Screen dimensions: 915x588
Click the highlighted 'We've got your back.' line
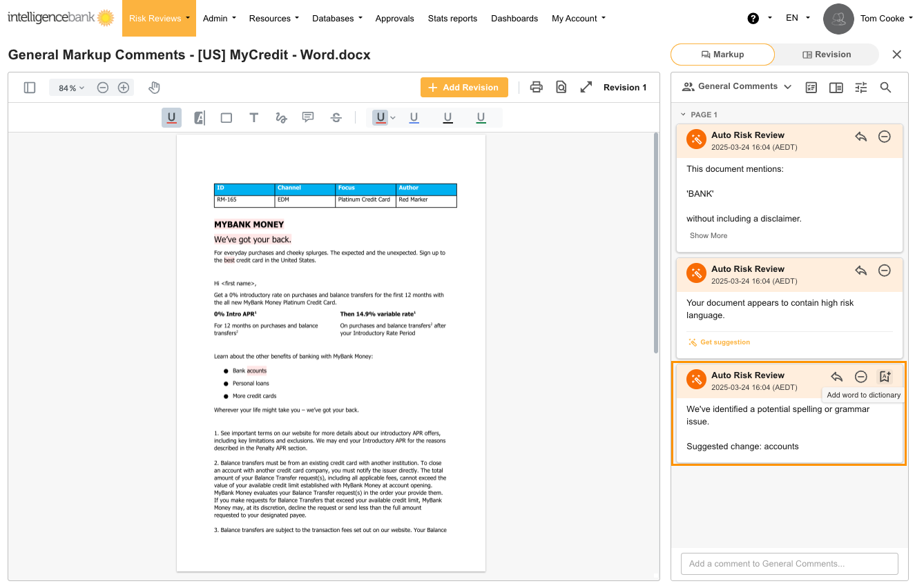[x=253, y=239]
